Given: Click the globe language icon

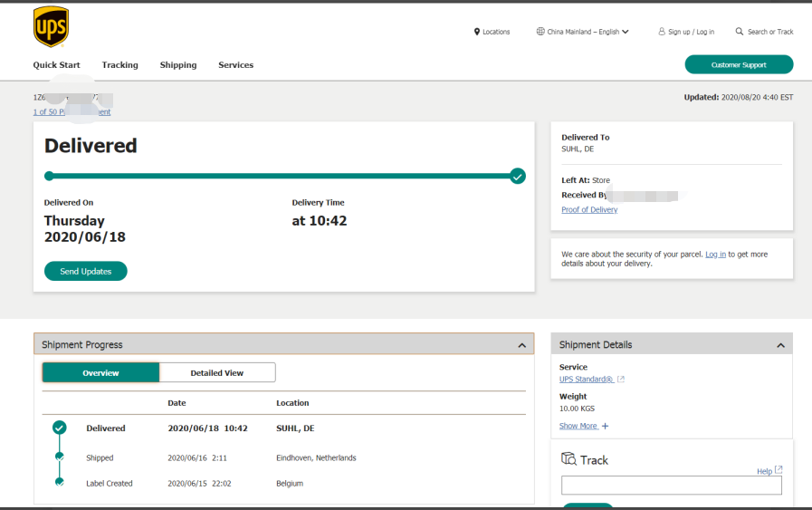Looking at the screenshot, I should [540, 31].
